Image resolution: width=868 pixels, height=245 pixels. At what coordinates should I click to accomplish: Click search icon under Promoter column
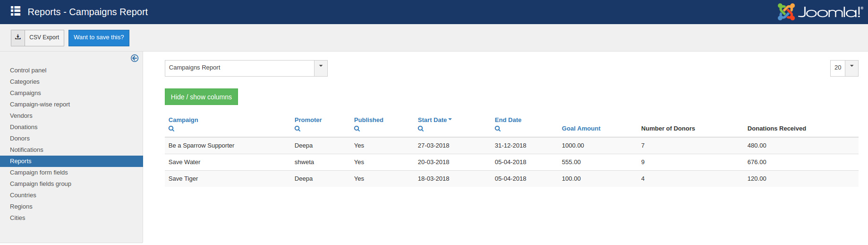click(x=298, y=129)
